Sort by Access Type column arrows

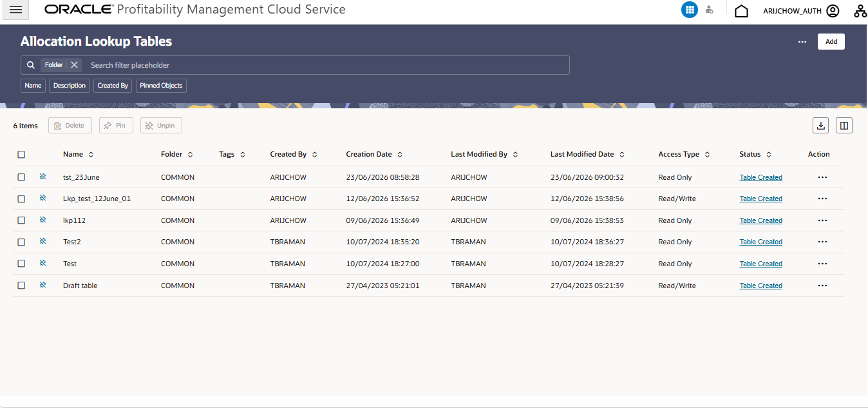[x=707, y=155]
